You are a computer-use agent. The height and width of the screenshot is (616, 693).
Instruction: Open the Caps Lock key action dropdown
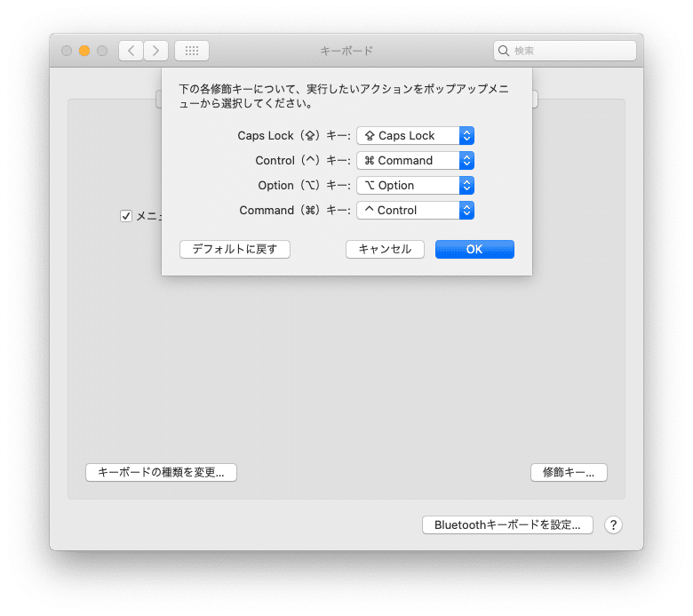tap(416, 136)
